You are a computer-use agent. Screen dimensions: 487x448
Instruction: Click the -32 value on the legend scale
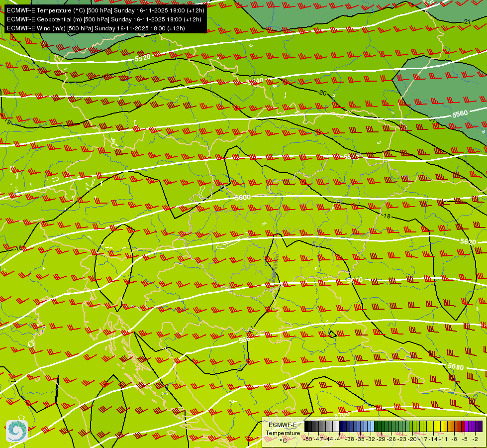coord(372,439)
